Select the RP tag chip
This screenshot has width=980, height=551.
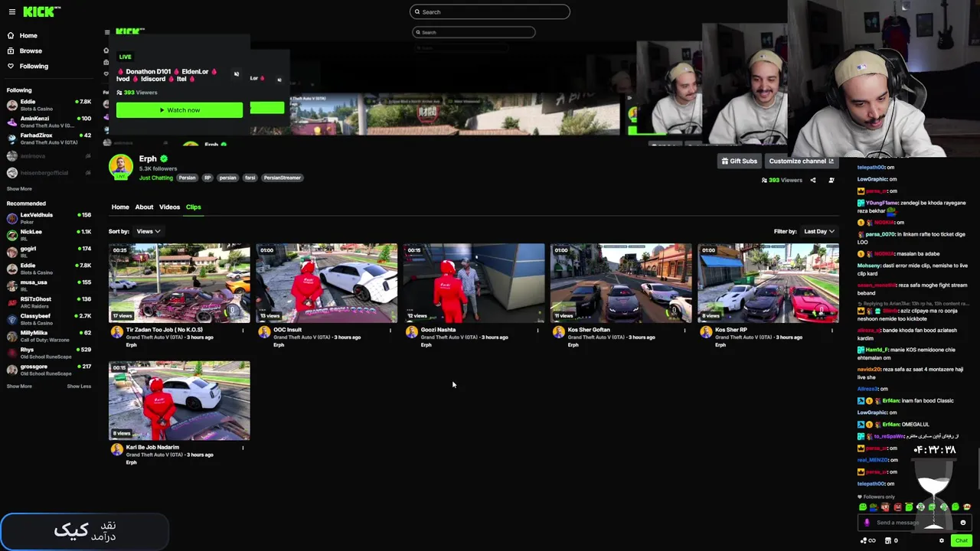207,178
